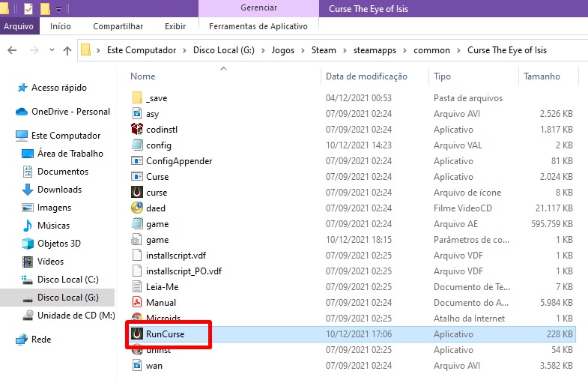This screenshot has height=383, width=588.
Task: Click the new folder icon in the title bar
Action: [45, 8]
